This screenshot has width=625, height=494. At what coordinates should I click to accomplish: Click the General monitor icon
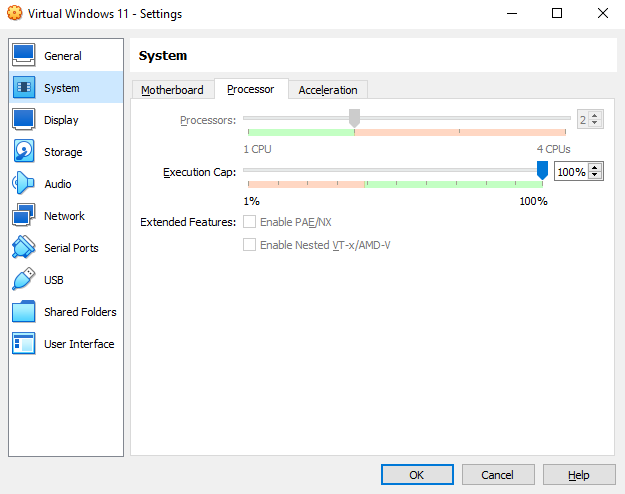24,55
